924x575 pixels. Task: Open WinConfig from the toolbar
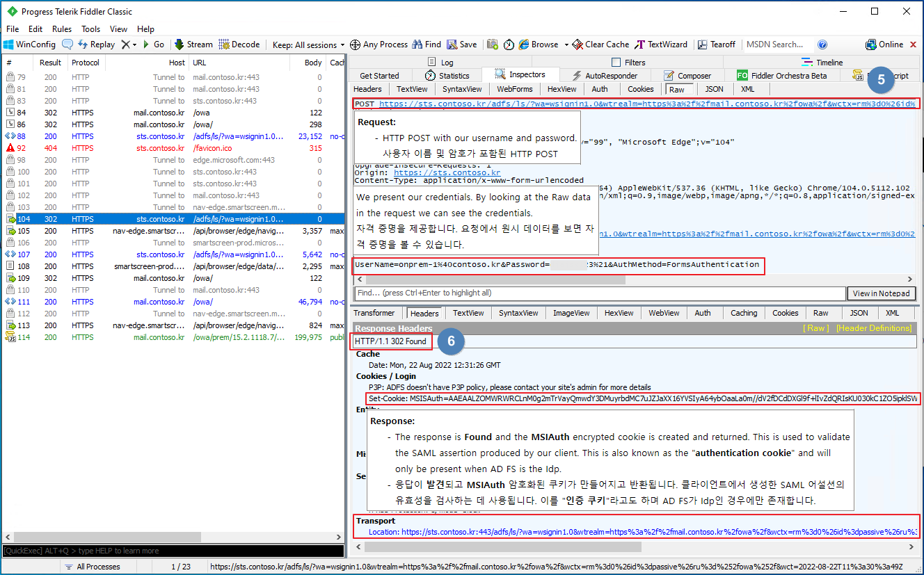click(x=29, y=44)
